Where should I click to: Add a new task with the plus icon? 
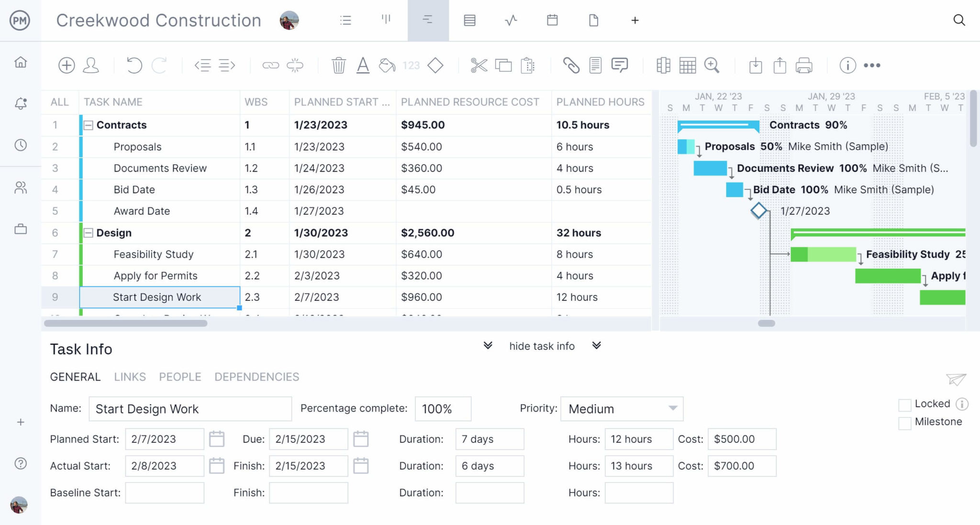point(67,65)
